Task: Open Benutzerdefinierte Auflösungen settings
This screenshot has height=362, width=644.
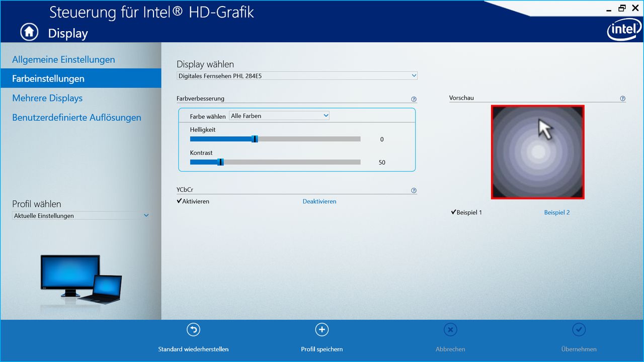Action: pos(76,118)
